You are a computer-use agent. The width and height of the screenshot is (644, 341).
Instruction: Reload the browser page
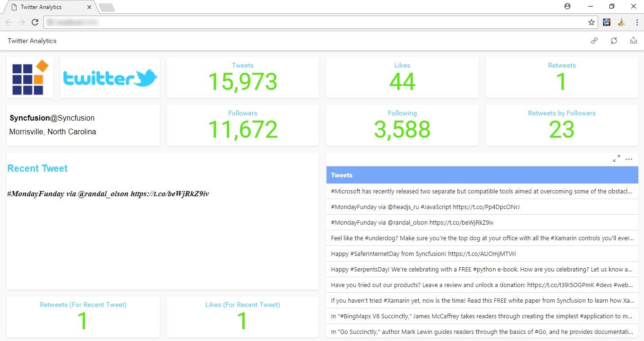click(x=35, y=22)
